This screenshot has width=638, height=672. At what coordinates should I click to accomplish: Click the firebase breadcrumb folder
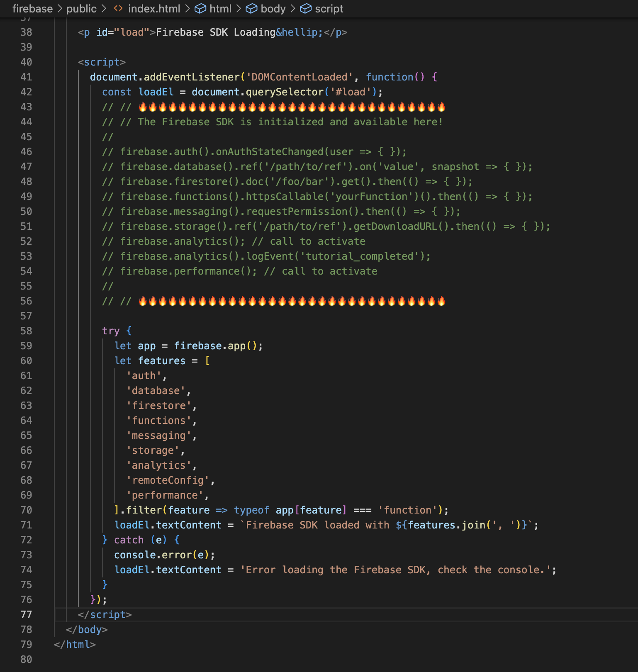32,9
